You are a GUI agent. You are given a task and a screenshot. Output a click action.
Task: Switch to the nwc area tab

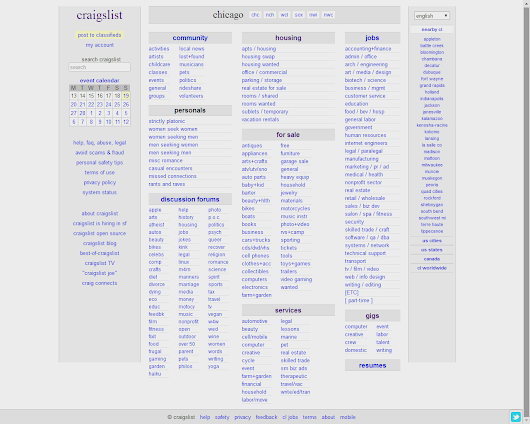tap(328, 15)
